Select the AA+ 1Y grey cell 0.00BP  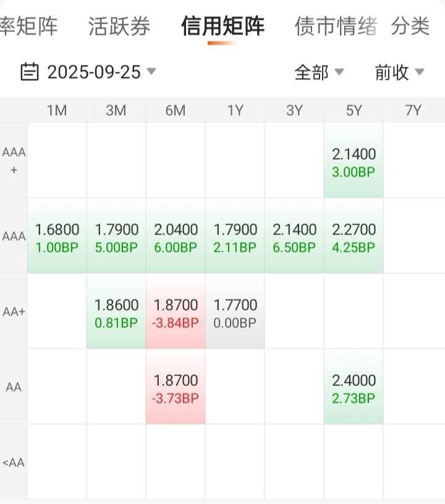[235, 313]
